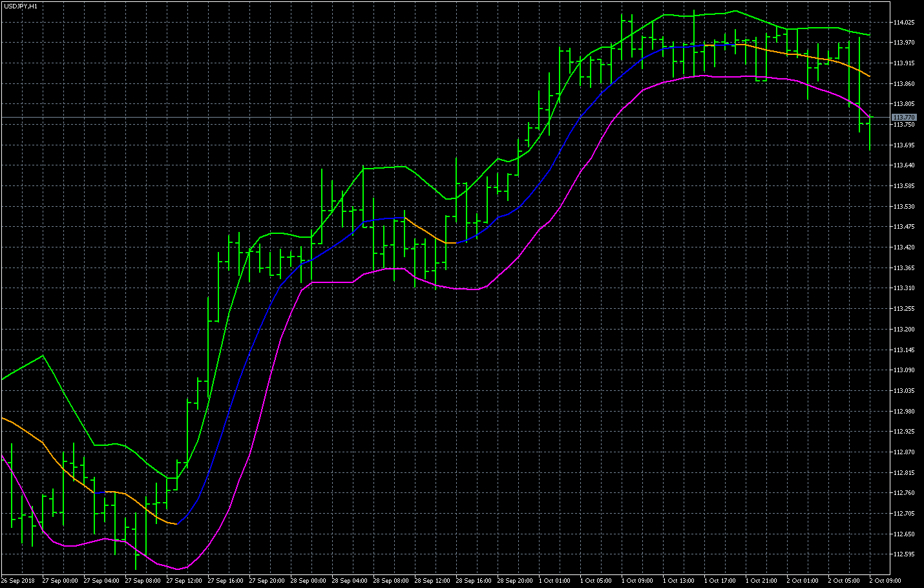Viewport: 924px width, 588px height.
Task: Click the 114.025 price axis label
Action: (904, 22)
